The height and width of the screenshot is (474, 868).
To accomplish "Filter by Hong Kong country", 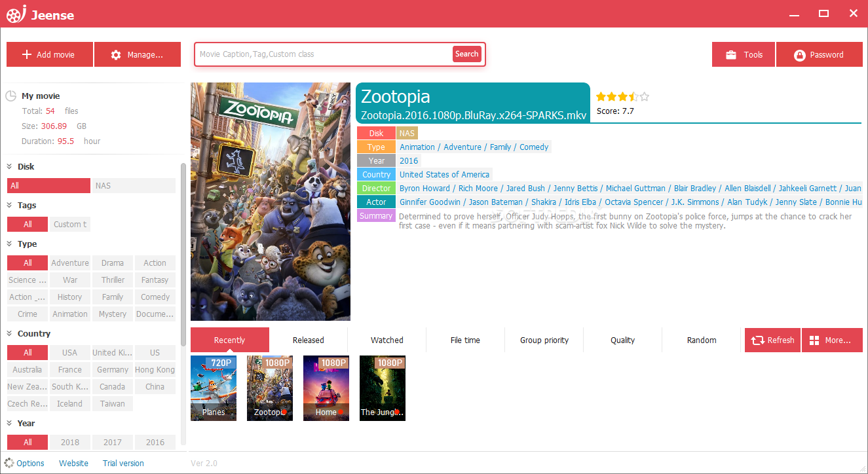I will [155, 370].
